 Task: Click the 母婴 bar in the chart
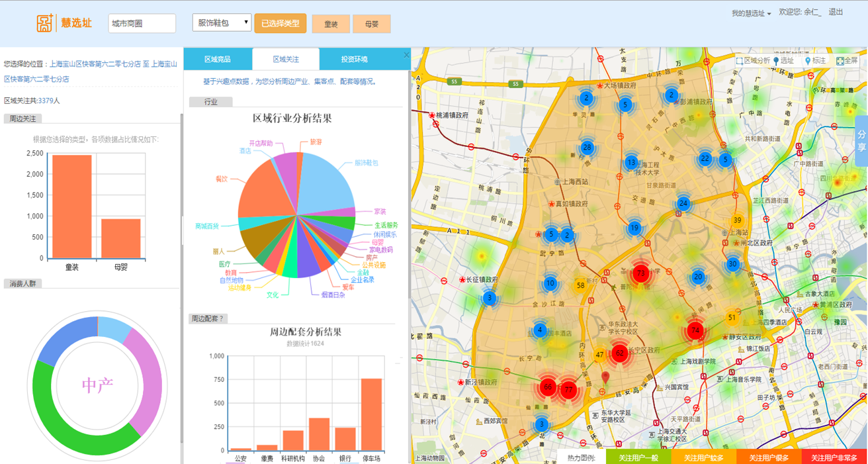(x=121, y=238)
